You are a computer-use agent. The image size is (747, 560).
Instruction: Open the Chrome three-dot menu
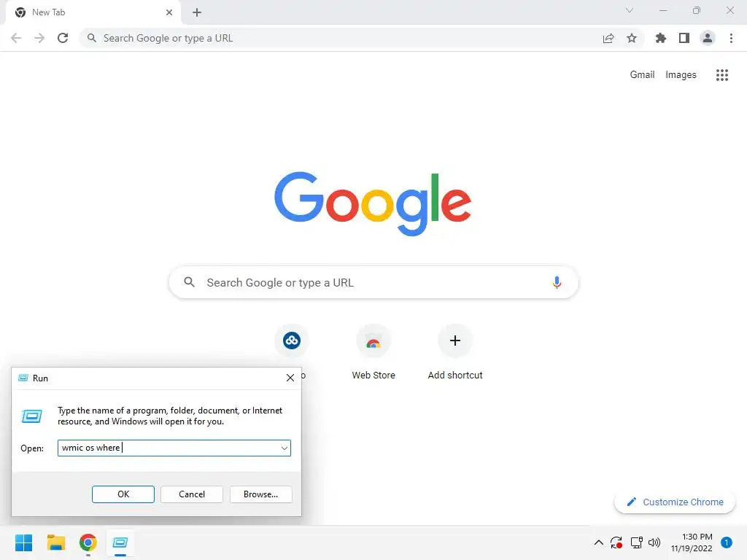coord(731,38)
